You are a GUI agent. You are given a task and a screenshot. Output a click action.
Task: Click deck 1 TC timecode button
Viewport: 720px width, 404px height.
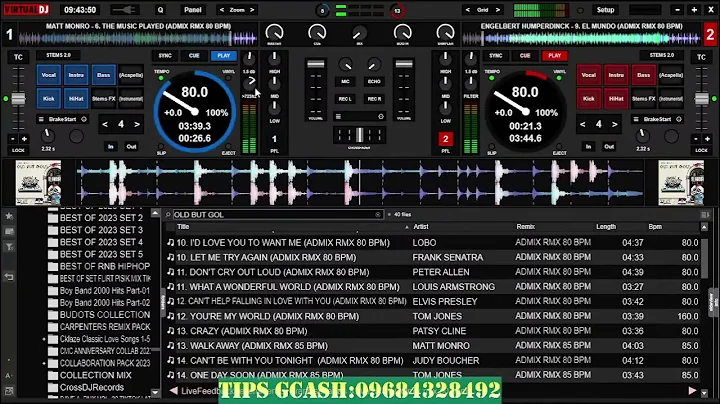point(18,57)
